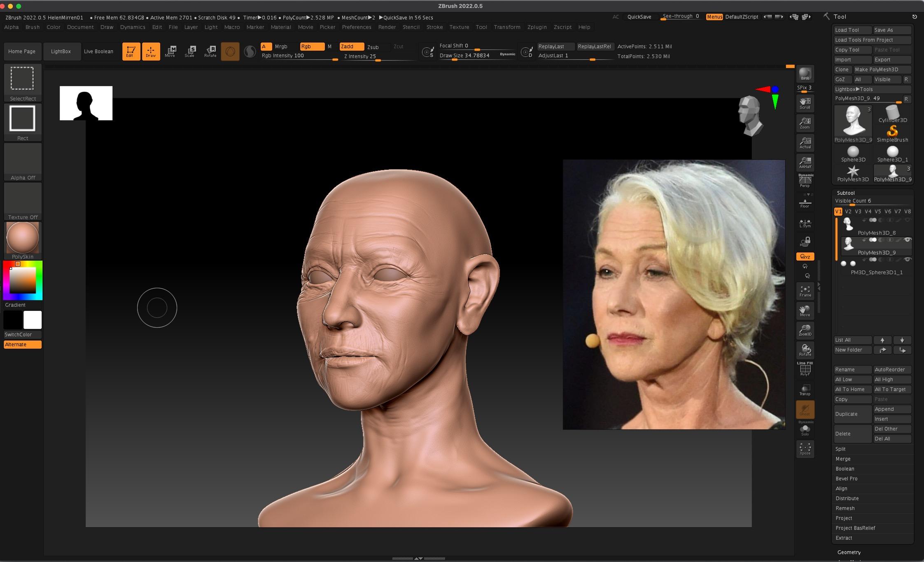Viewport: 924px width, 562px height.
Task: Open the Extract subtool section
Action: 844,538
